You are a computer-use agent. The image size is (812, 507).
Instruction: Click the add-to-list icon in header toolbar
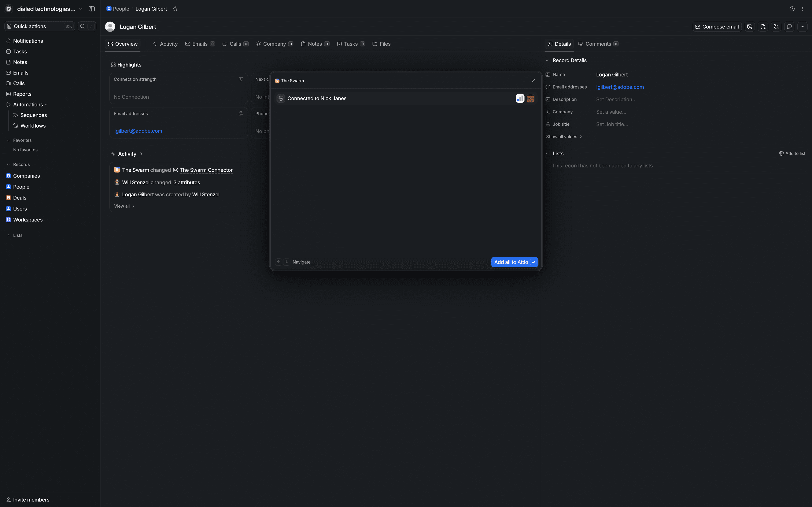[750, 27]
